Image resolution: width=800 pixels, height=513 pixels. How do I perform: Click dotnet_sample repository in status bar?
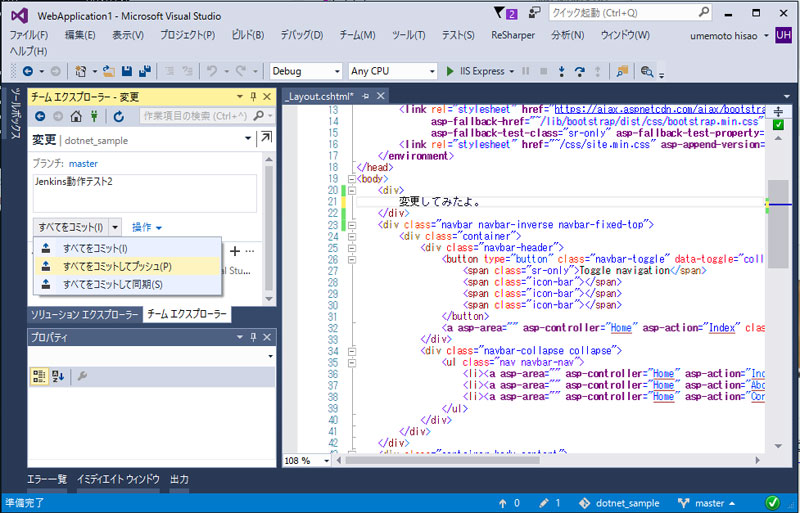pyautogui.click(x=619, y=503)
